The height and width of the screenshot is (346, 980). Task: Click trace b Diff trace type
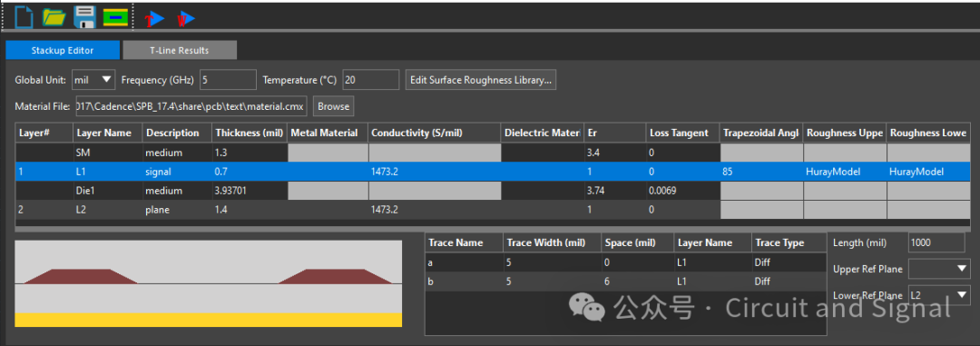789,282
